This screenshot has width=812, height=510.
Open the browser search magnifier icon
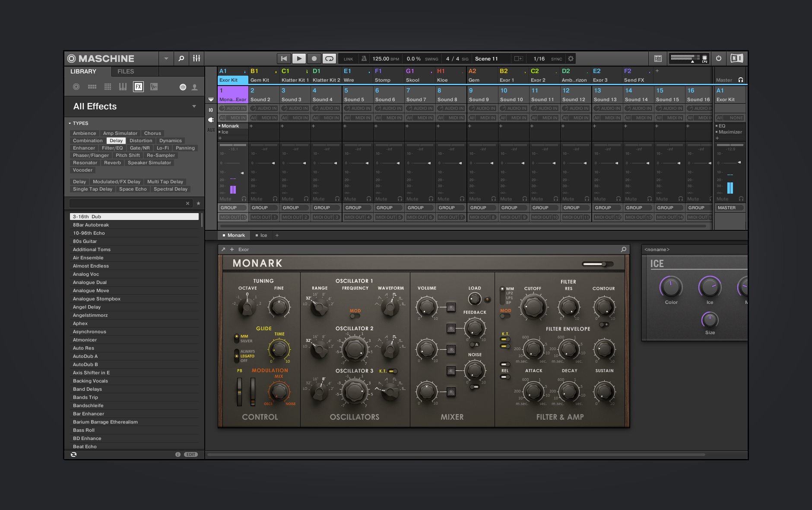pos(181,58)
